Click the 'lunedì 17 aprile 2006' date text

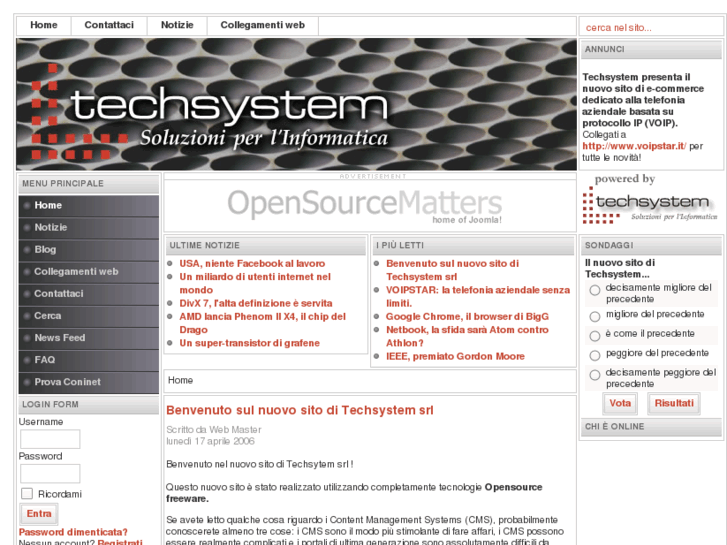point(210,441)
